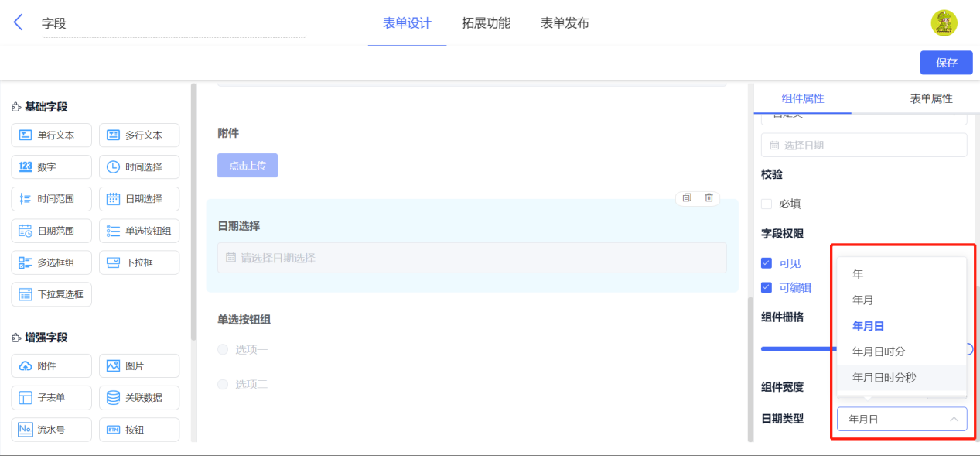Add a 流水号 field
980x456 pixels.
click(x=51, y=429)
